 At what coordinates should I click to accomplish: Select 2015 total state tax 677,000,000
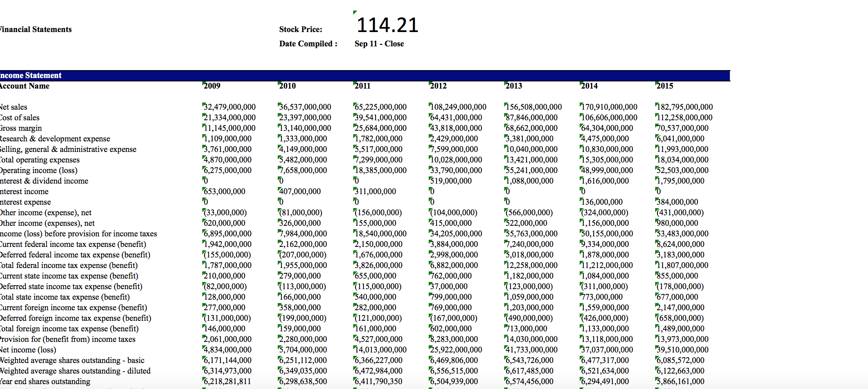click(x=677, y=297)
